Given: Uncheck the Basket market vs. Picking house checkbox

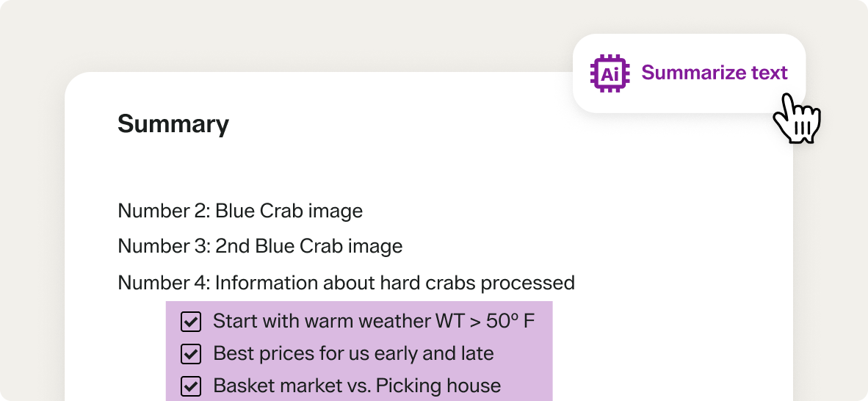Looking at the screenshot, I should tap(191, 386).
